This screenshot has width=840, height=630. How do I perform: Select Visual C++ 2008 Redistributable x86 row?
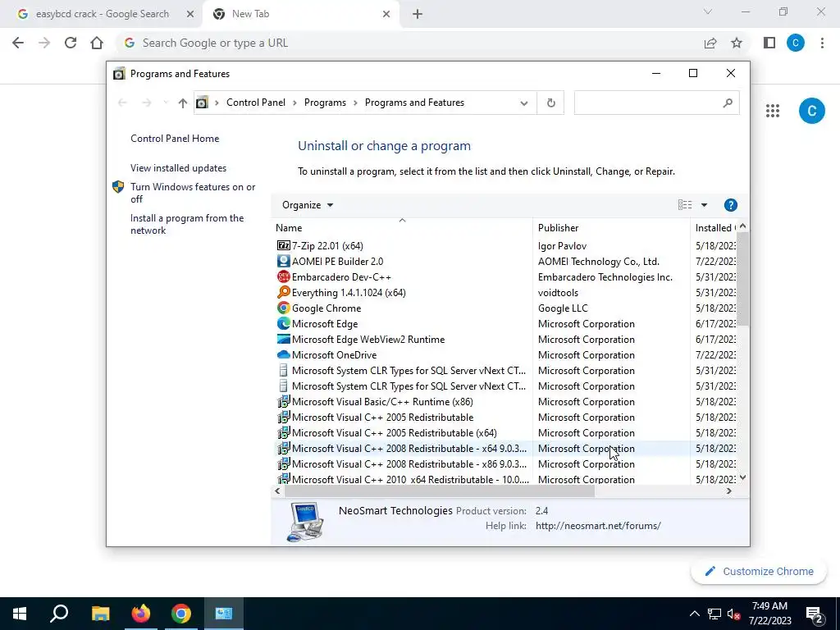(x=409, y=464)
